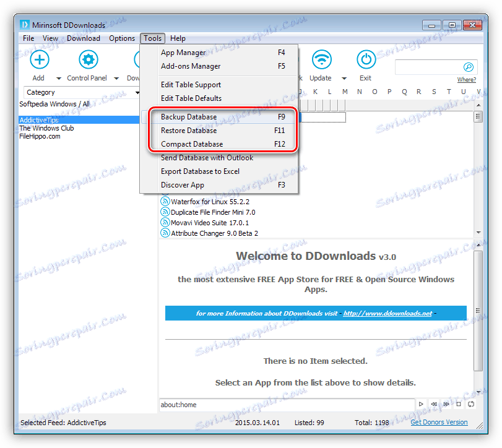Select Edit Table Defaults menu entry
502x448 pixels.
point(219,98)
